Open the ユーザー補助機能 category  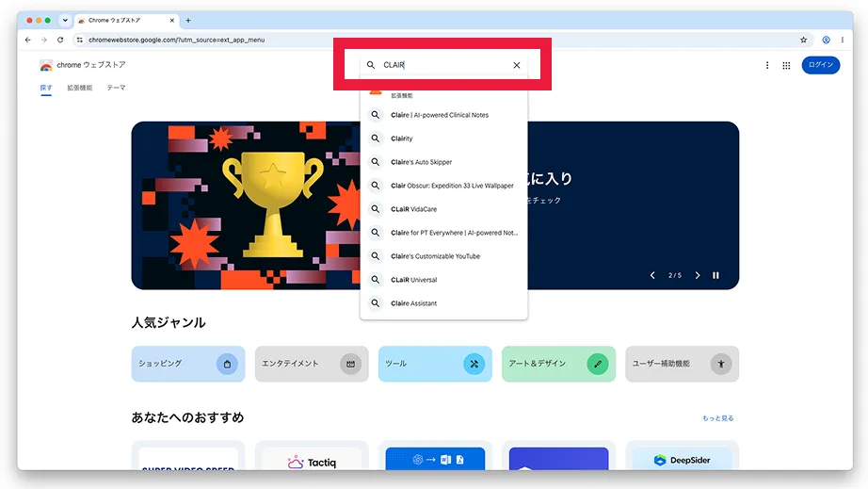[x=682, y=364]
